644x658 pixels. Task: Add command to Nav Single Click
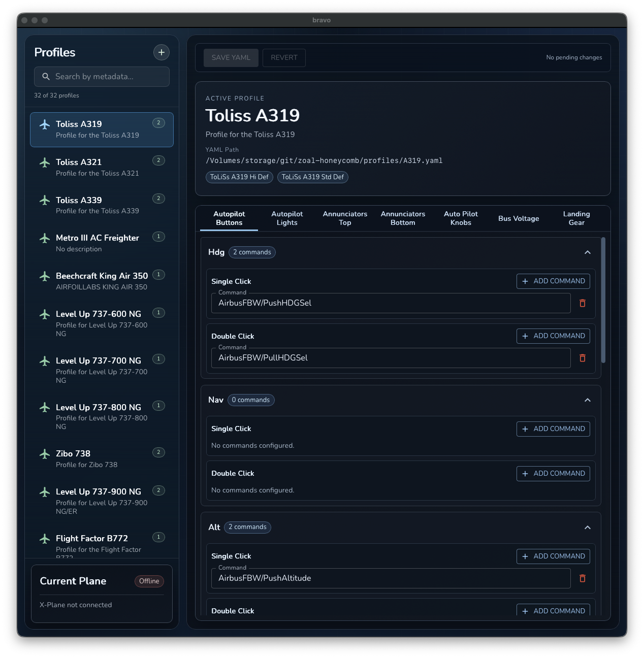(x=553, y=429)
